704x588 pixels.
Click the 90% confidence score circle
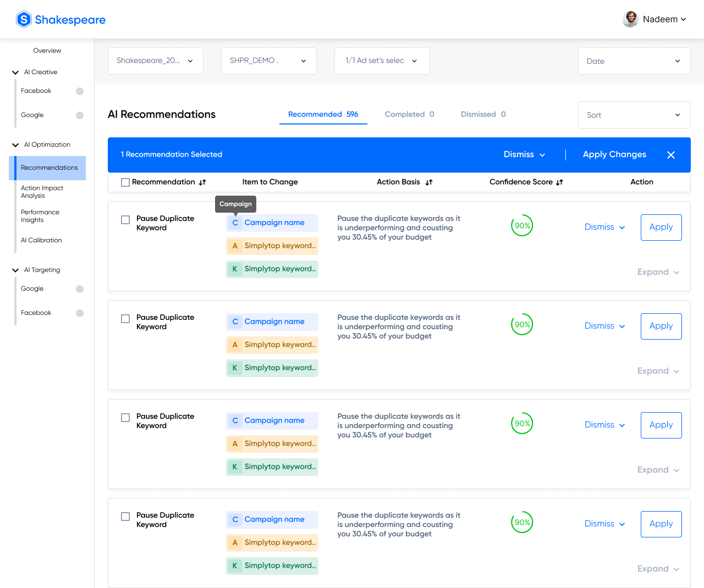click(x=521, y=225)
